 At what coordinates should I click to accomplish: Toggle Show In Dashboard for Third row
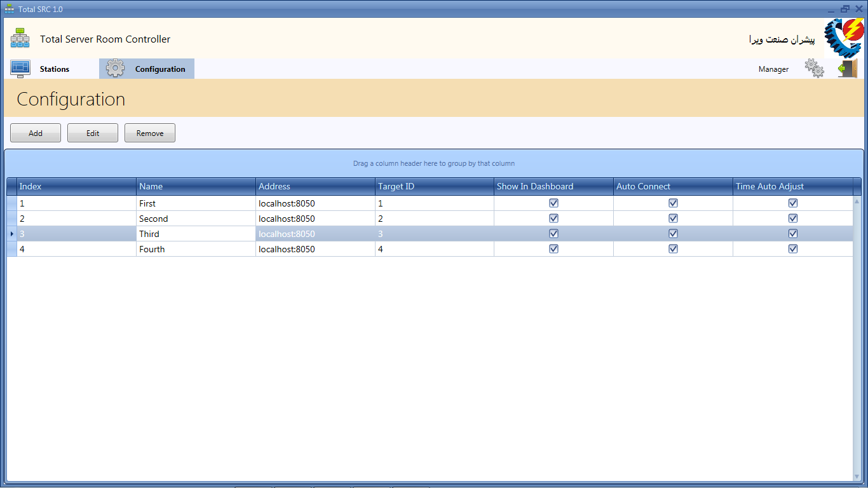[x=553, y=234]
